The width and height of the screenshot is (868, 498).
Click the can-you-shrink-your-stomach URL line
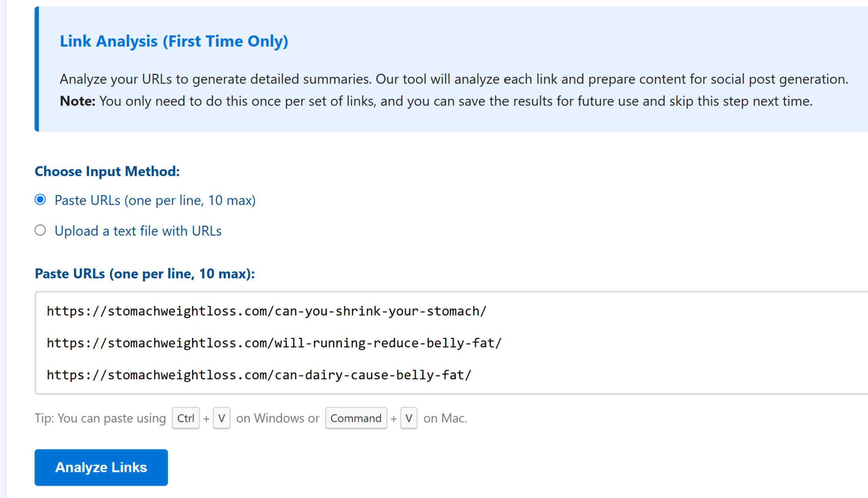coord(266,311)
